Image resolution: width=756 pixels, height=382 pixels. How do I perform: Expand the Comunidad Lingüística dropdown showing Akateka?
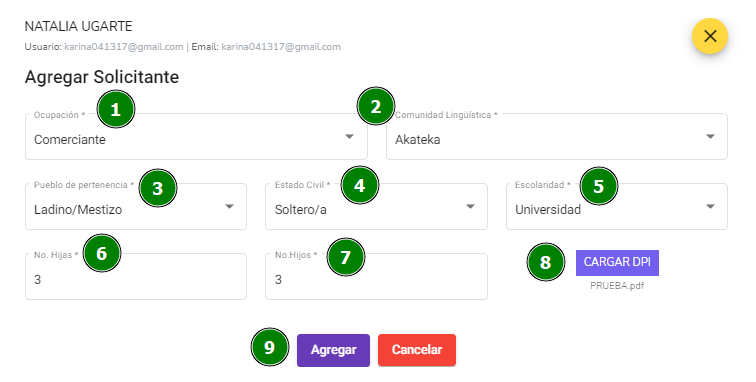(x=557, y=136)
